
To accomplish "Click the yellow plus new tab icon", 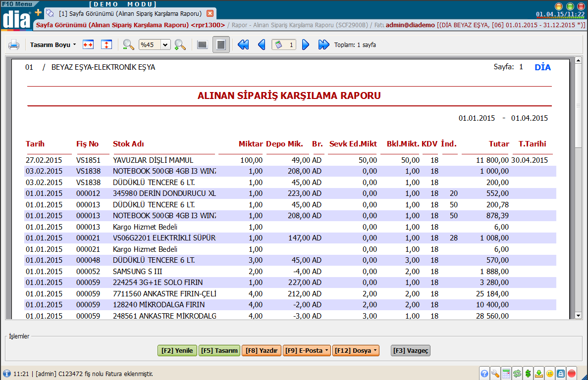I will [38, 13].
